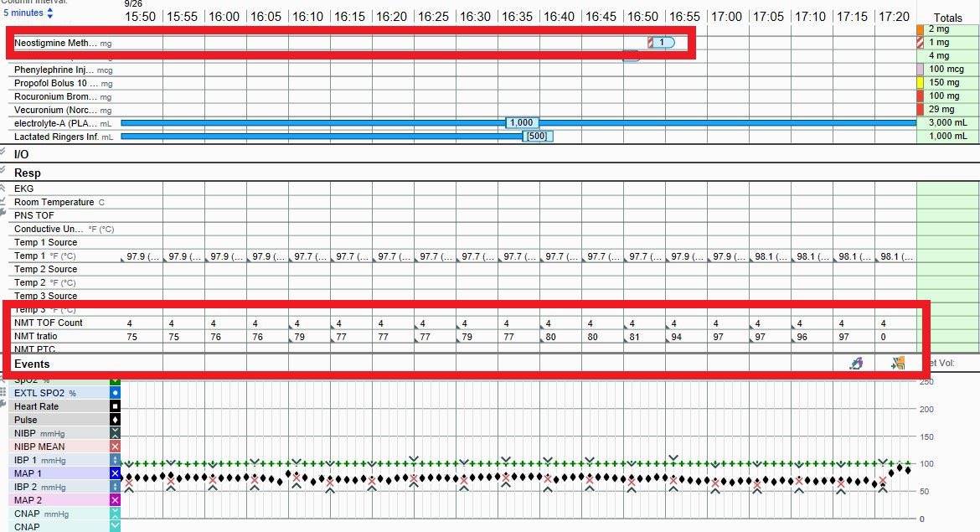
Task: Click the IBP 1 legend marker icon
Action: coord(115,460)
